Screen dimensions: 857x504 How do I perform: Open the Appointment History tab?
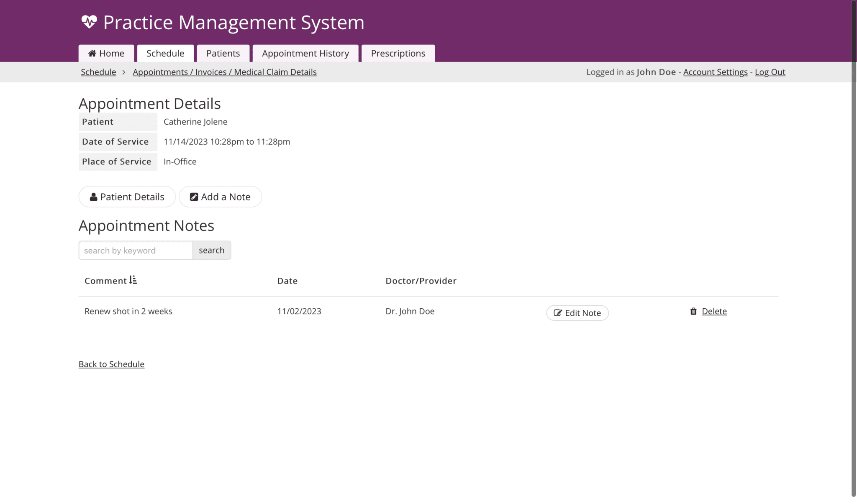[305, 53]
